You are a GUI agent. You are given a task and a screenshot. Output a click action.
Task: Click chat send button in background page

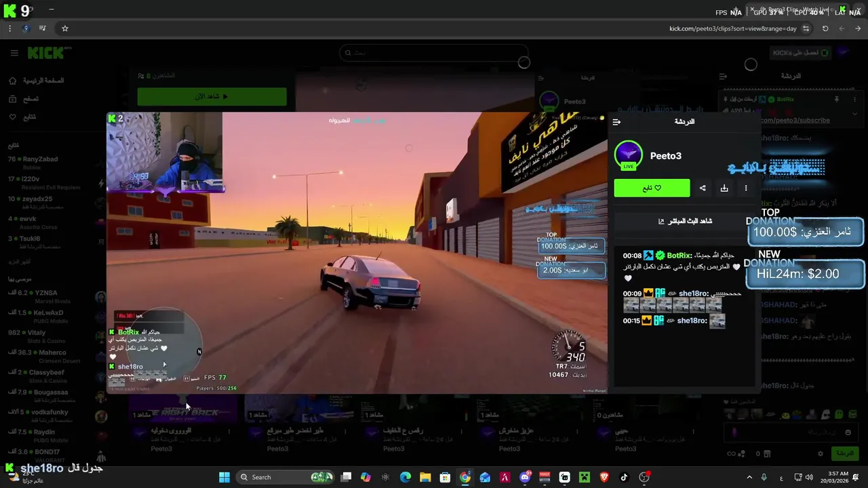click(x=844, y=453)
